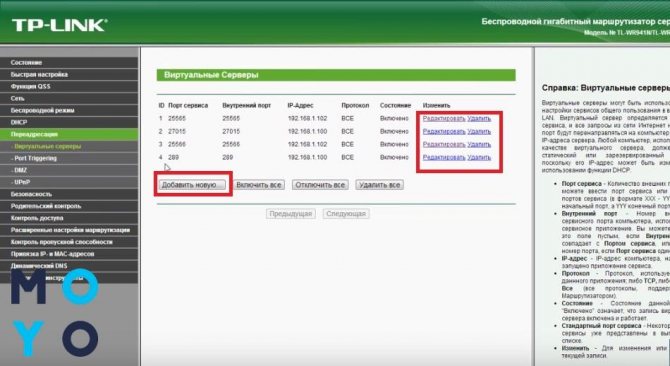Screen dimensions: 670x366
Task: Click Редактировать for port 25566 row
Action: click(444, 144)
